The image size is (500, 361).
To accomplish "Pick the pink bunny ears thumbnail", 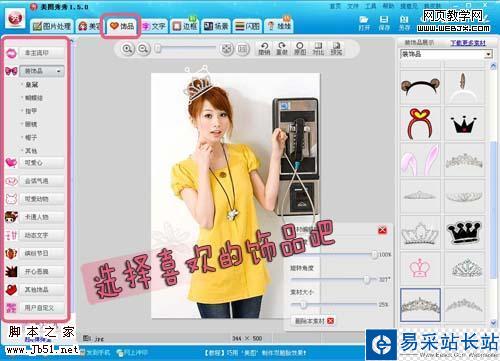I will (x=420, y=160).
